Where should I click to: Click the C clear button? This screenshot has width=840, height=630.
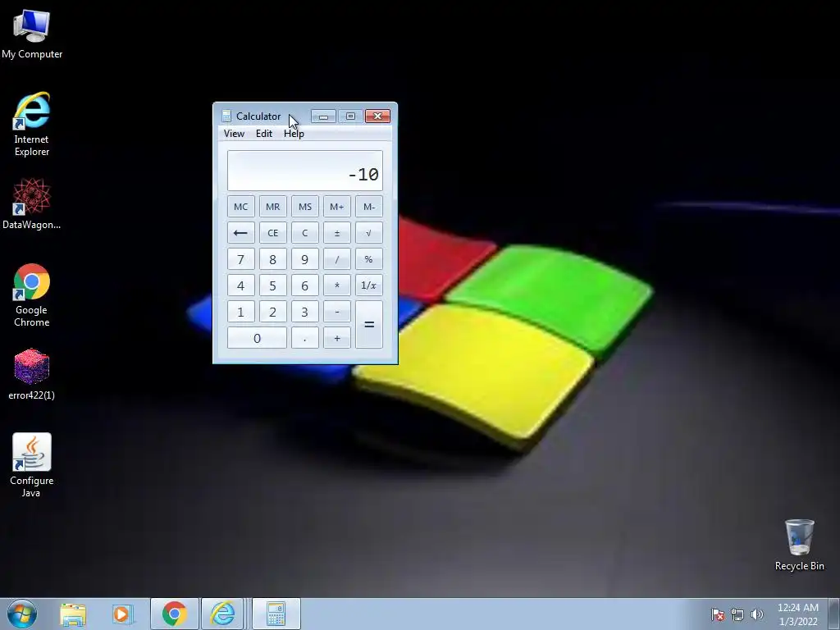point(305,233)
